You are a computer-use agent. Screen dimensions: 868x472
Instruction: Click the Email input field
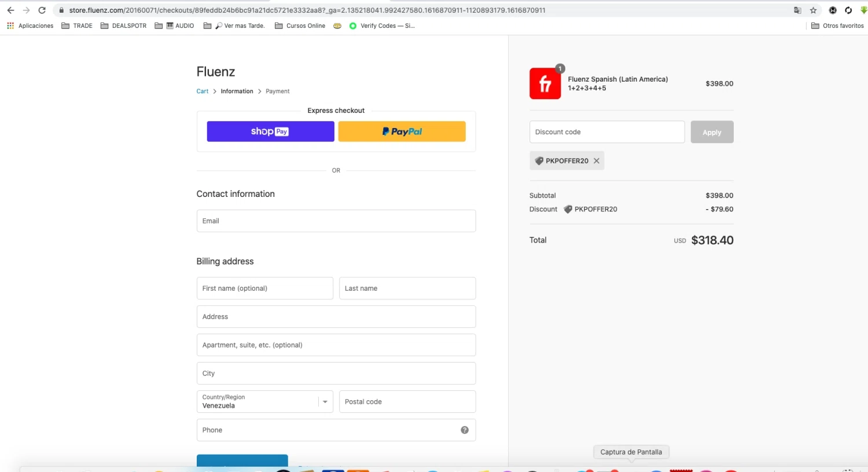tap(336, 221)
